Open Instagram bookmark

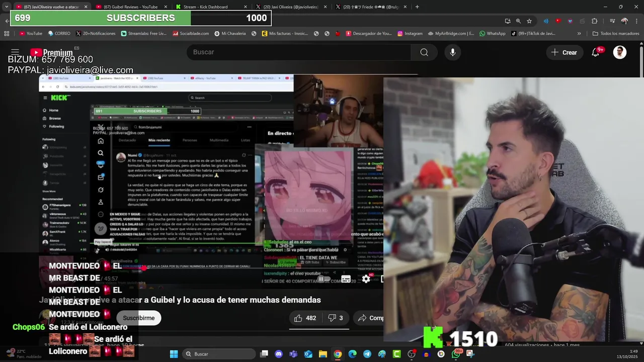[x=410, y=34]
